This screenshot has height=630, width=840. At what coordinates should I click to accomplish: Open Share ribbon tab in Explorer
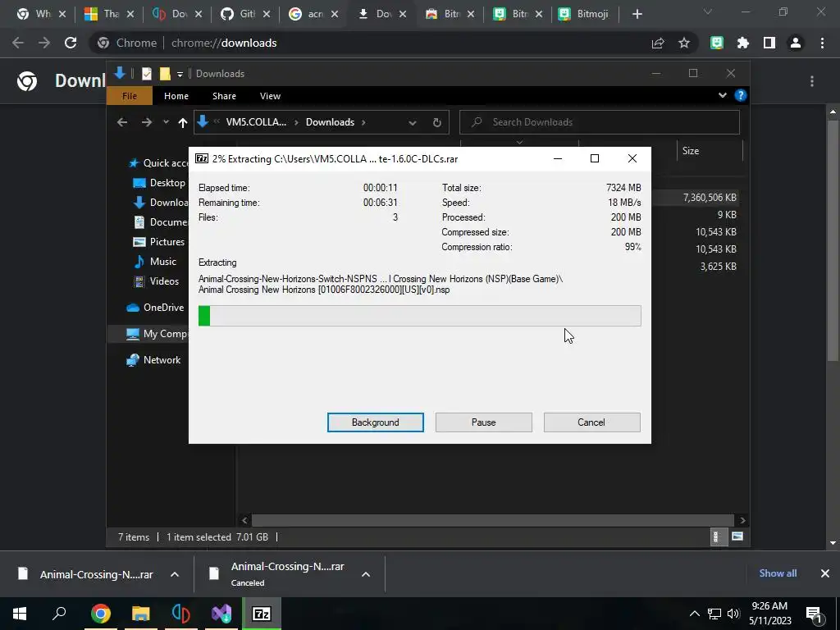[224, 96]
